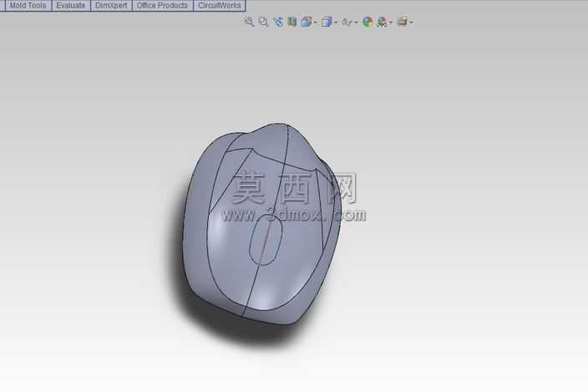The image size is (588, 392).
Task: Click the Display Style cube icon
Action: click(327, 22)
